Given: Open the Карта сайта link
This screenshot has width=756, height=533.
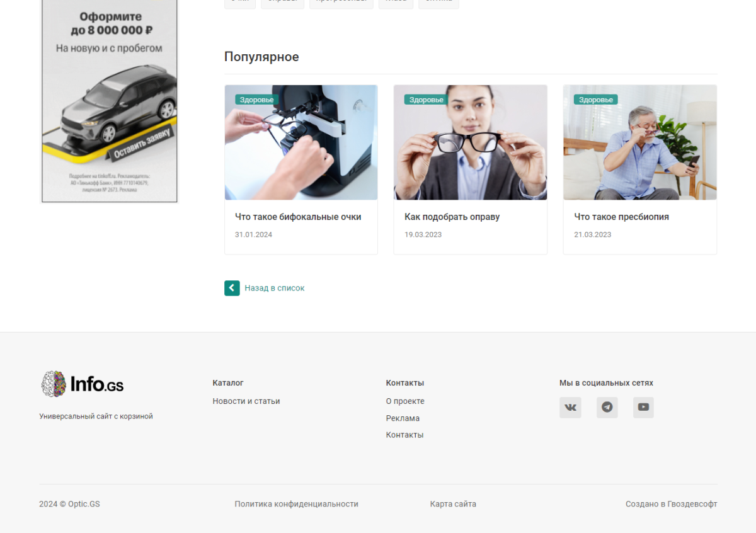Looking at the screenshot, I should (x=453, y=503).
